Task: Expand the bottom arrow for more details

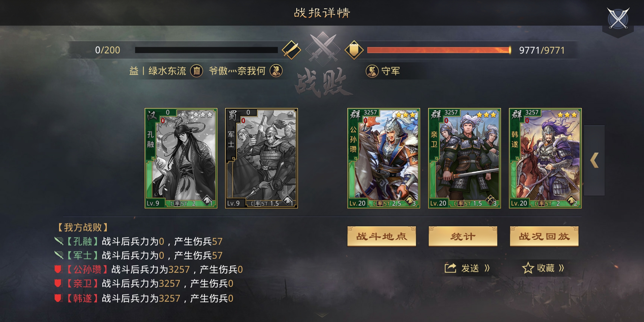Action: pyautogui.click(x=322, y=315)
